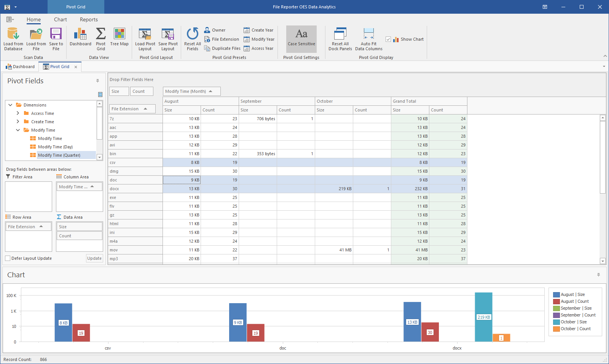
Task: Select Modify Time (Quarter) field in tree
Action: point(59,155)
